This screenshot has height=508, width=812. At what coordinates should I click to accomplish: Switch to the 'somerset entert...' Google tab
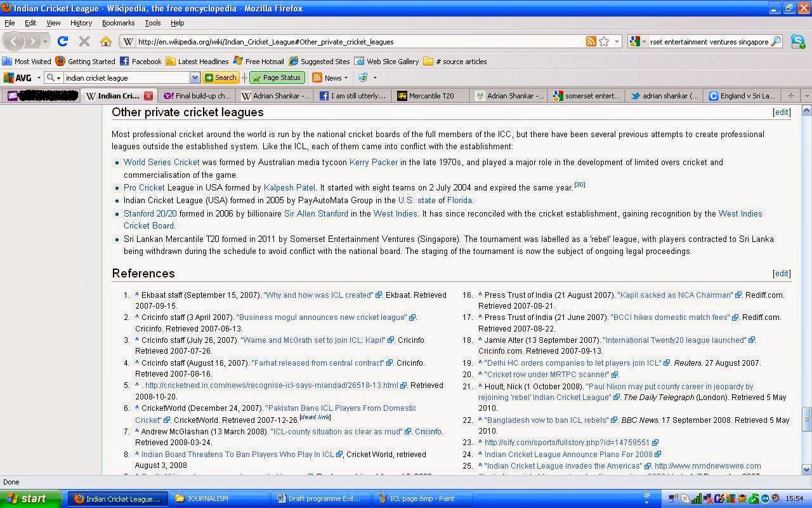click(x=587, y=96)
